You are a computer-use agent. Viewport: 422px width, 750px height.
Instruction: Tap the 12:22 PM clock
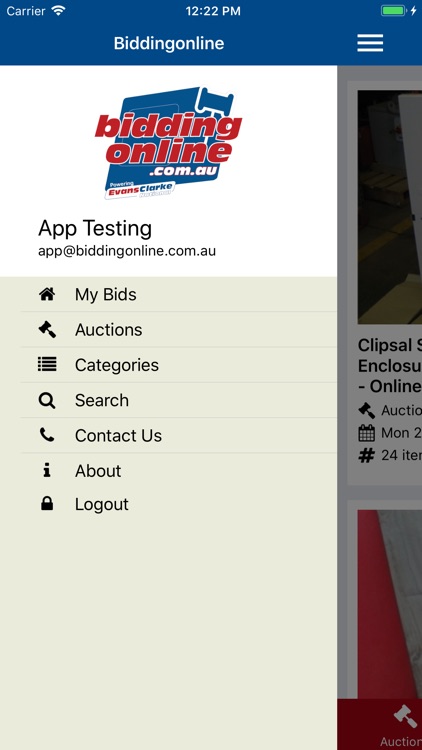pyautogui.click(x=213, y=11)
